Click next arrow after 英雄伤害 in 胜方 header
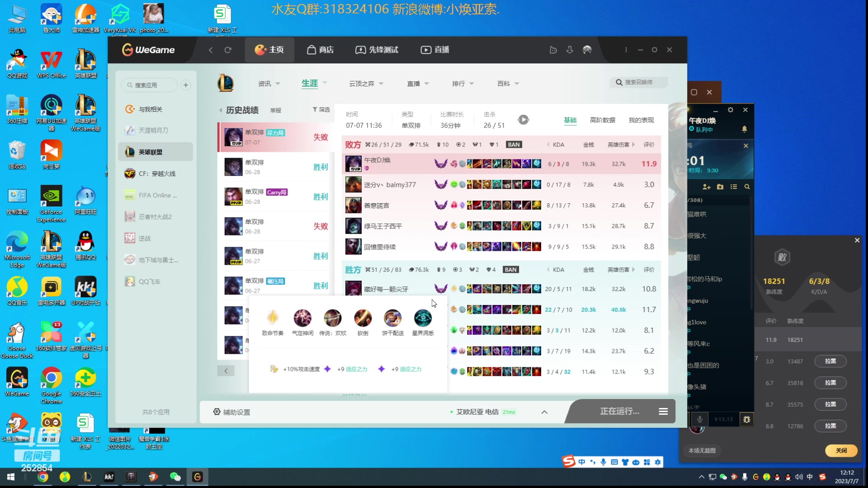The width and height of the screenshot is (868, 488). [x=633, y=270]
